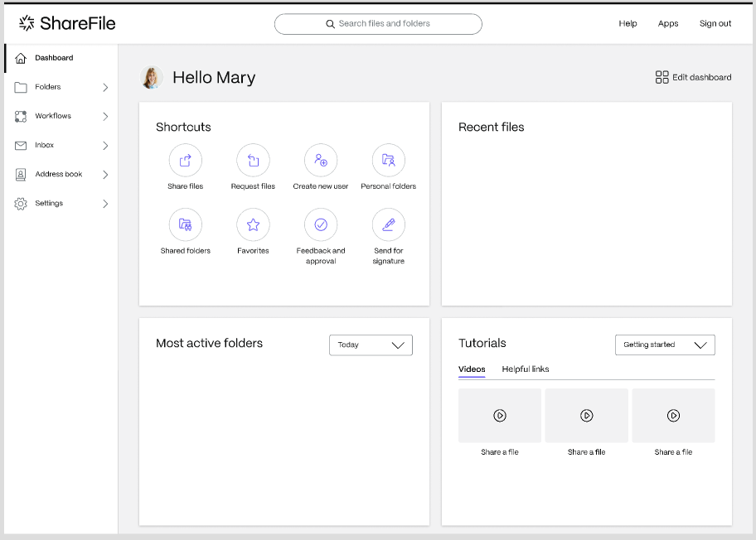Click the Sign out link

coord(715,24)
